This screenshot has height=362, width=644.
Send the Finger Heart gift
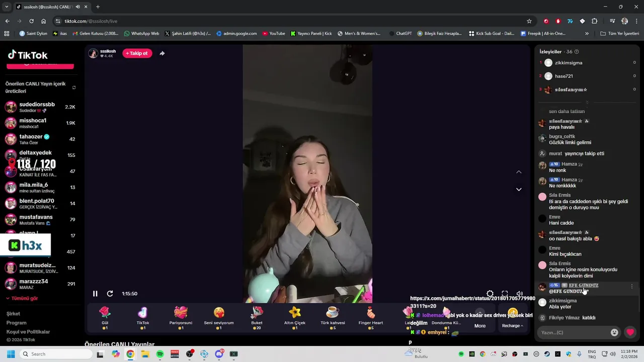point(371,318)
